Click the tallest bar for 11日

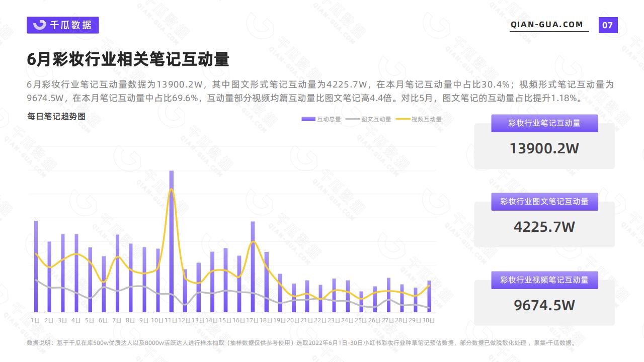click(171, 241)
